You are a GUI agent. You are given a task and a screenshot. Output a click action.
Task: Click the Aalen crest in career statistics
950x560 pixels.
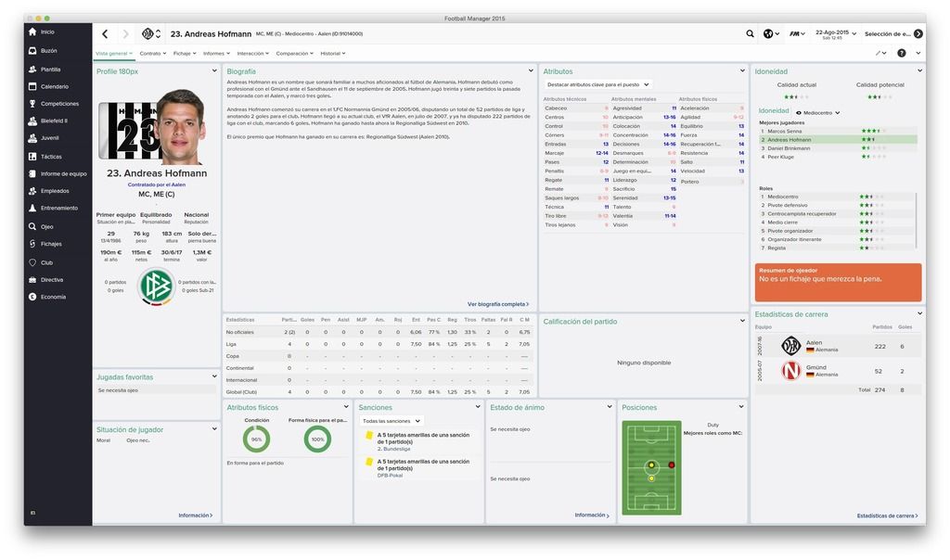(x=790, y=346)
